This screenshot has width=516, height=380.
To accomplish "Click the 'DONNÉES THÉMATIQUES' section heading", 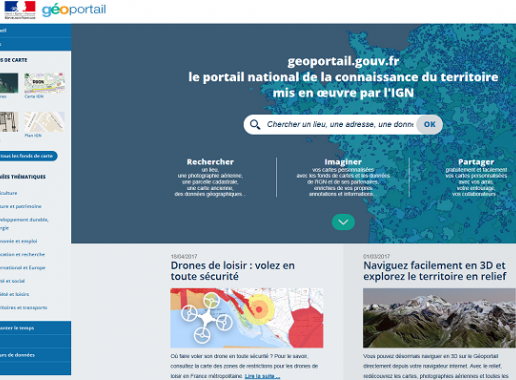I will coord(23,177).
